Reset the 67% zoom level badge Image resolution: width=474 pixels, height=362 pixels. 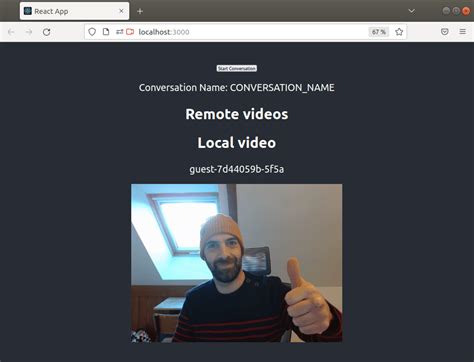pyautogui.click(x=379, y=32)
